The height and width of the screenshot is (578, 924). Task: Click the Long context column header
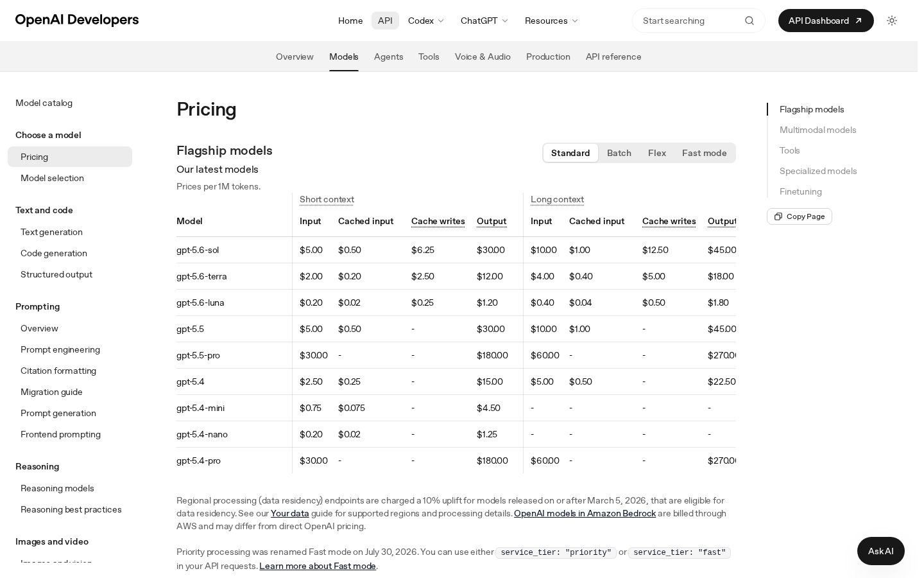coord(557,199)
